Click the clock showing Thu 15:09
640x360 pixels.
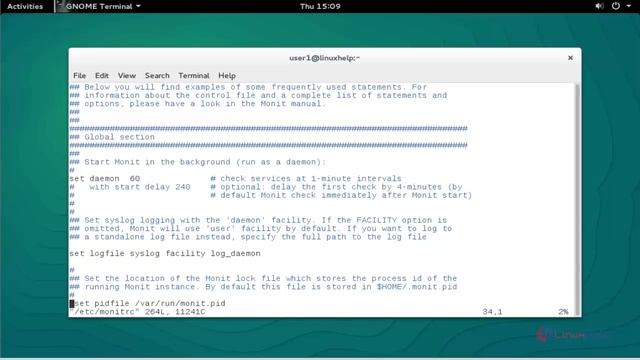(x=320, y=6)
